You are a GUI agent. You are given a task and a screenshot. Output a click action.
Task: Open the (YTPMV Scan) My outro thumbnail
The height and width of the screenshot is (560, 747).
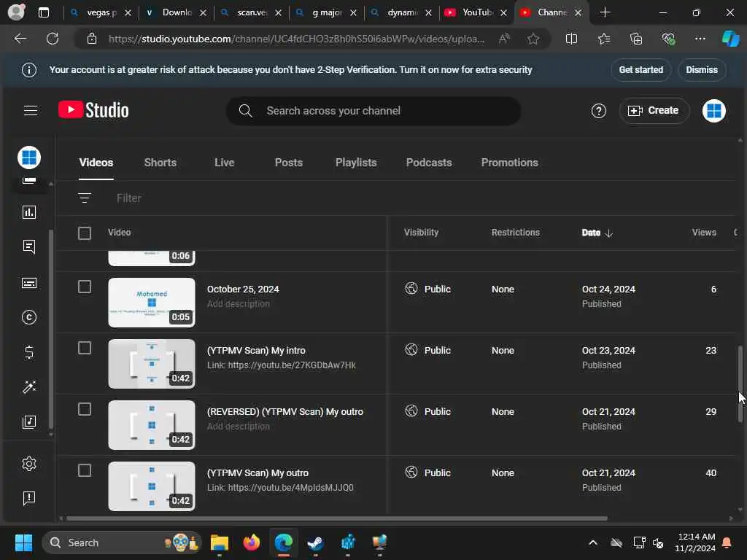coord(152,486)
